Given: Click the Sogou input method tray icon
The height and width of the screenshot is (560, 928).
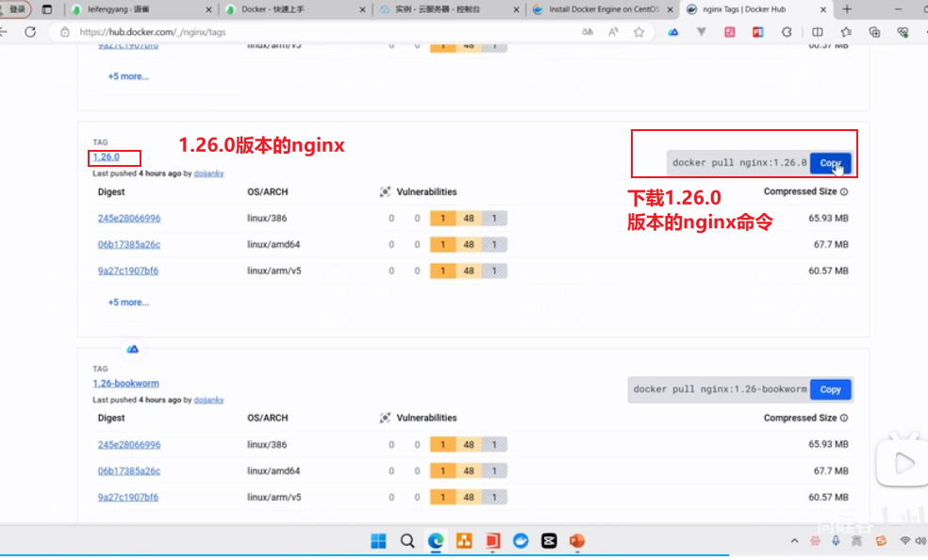Looking at the screenshot, I should coord(881,540).
